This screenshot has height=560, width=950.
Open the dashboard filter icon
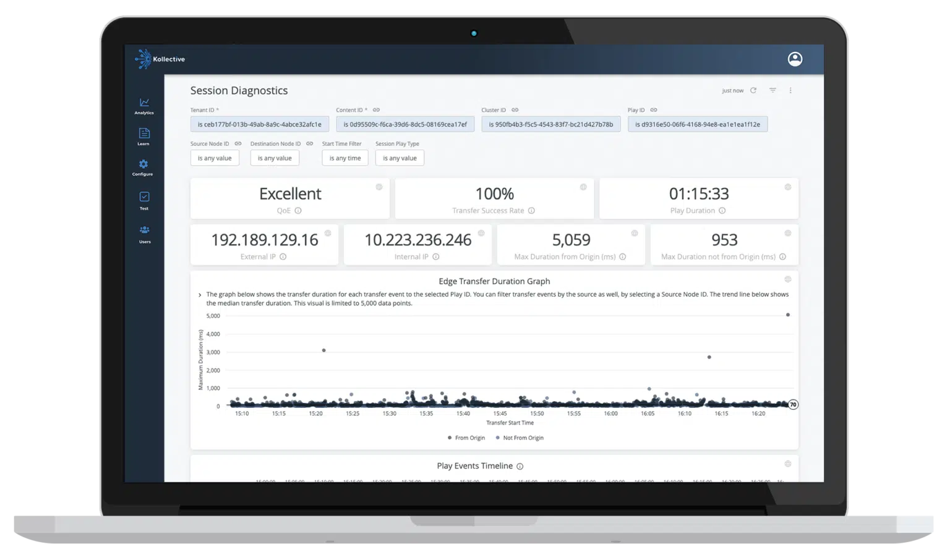click(x=772, y=90)
